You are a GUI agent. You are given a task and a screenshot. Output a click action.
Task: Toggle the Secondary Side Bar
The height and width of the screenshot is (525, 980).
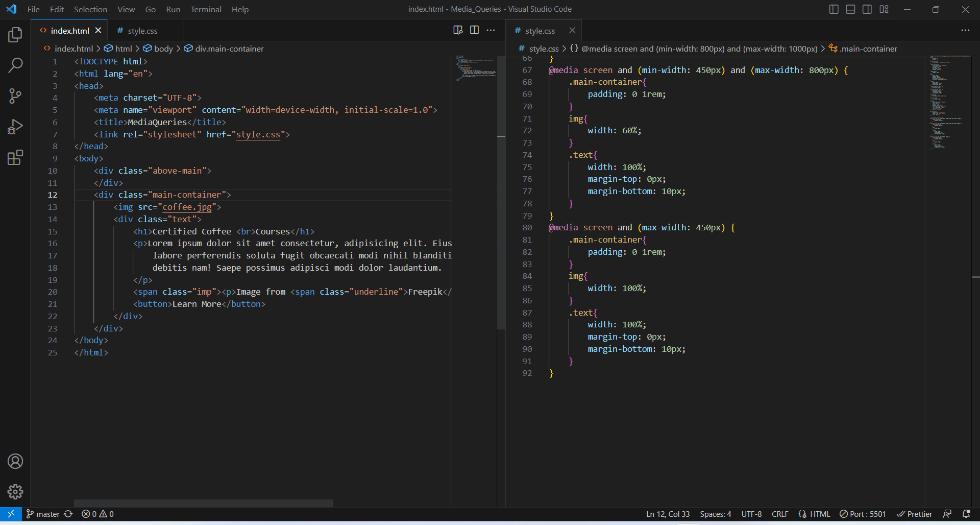click(x=867, y=9)
